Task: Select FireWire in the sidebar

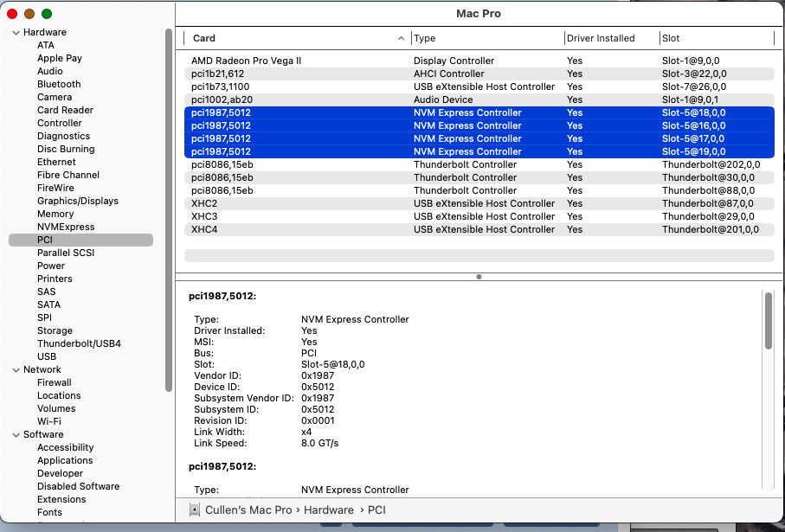Action: (55, 189)
